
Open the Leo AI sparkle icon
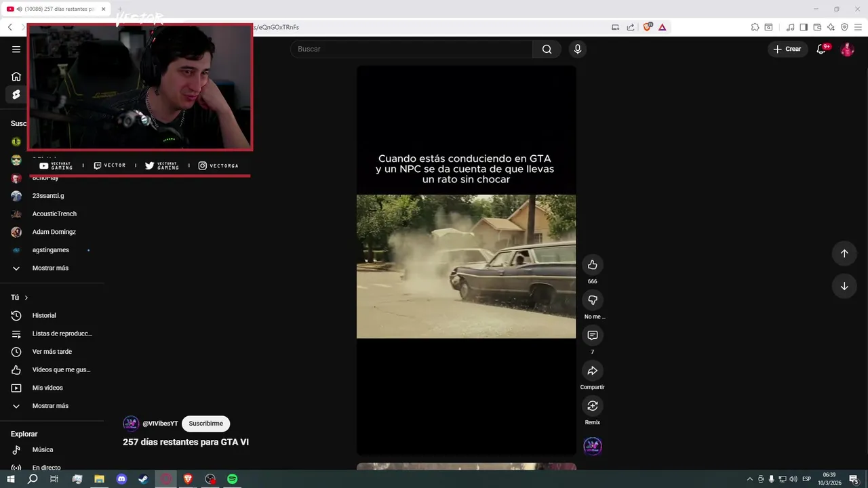[831, 27]
